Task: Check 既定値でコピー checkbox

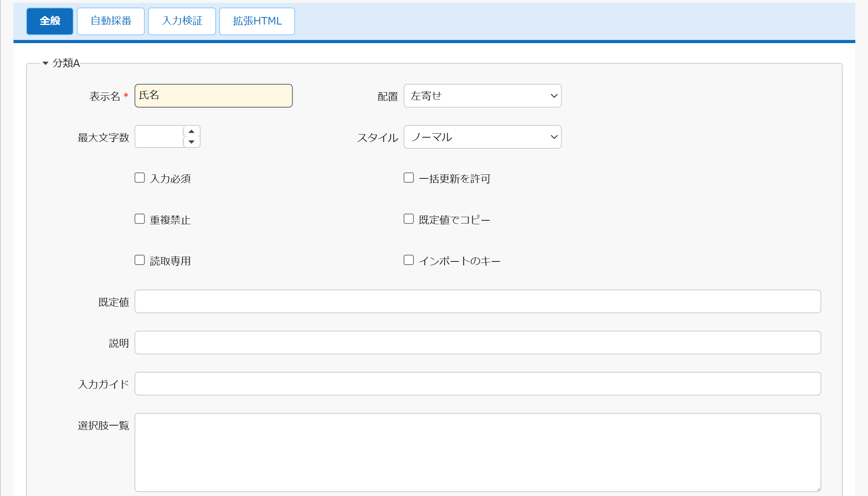Action: (x=409, y=219)
